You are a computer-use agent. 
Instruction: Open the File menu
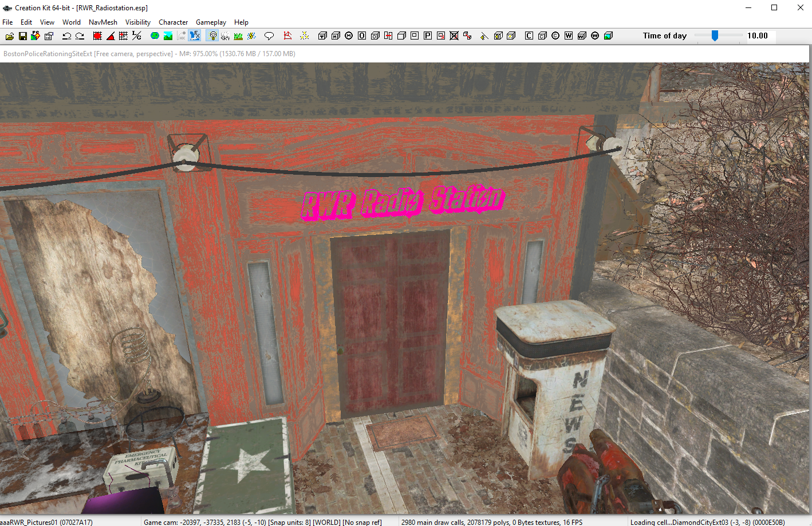7,22
